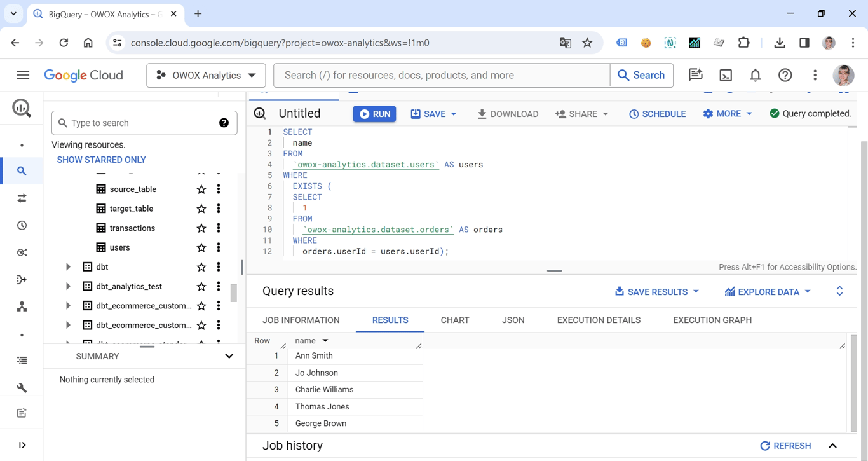Click the Google Cloud search field

coord(442,75)
